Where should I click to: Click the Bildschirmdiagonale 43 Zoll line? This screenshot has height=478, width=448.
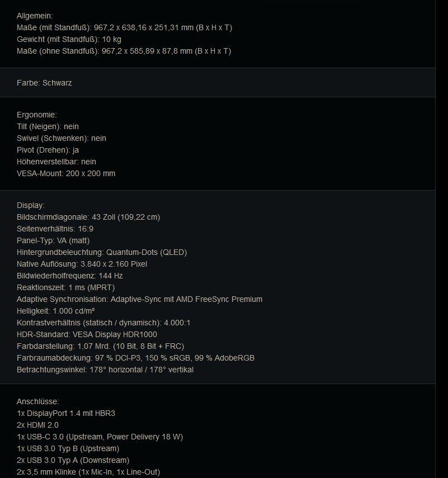pyautogui.click(x=88, y=217)
